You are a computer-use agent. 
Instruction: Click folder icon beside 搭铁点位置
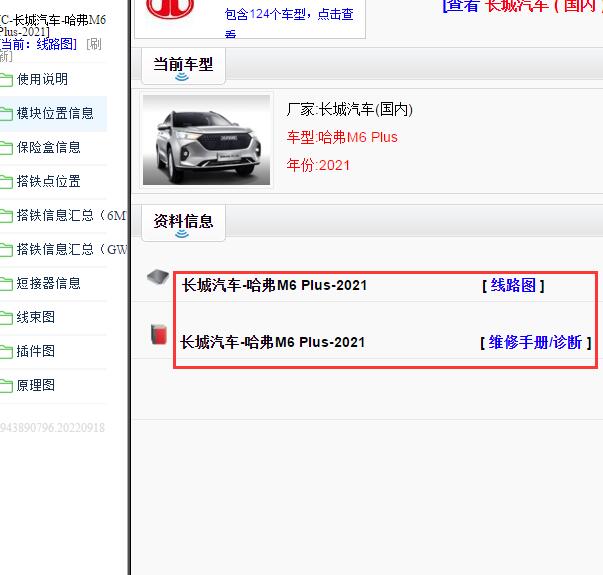point(6,182)
